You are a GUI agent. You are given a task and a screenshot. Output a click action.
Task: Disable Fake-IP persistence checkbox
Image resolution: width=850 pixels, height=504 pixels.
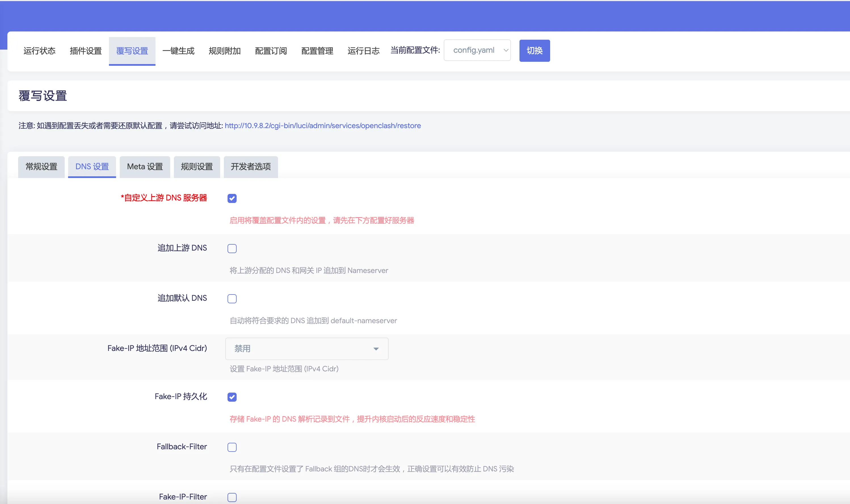[x=232, y=397]
